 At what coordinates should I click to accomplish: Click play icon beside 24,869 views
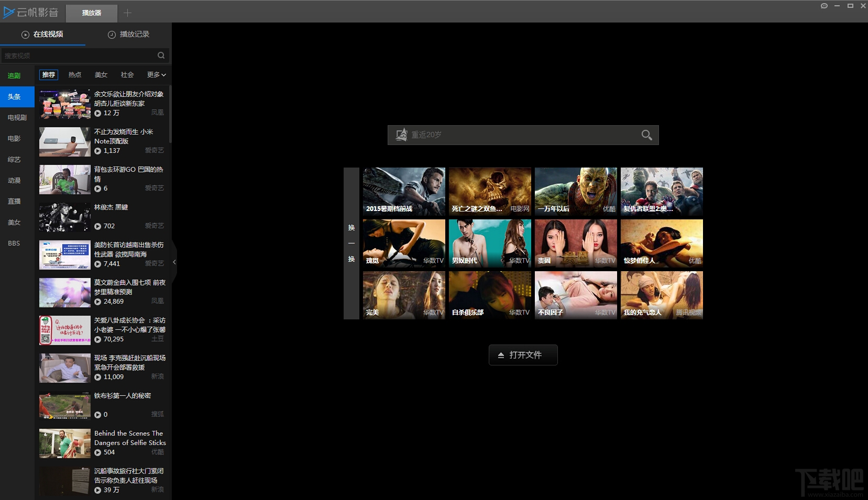[x=98, y=302]
